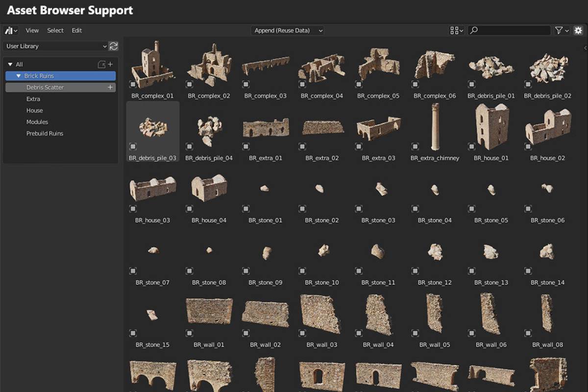Select the BR_complex_03 asset thumbnail
588x392 pixels.
[x=266, y=65]
